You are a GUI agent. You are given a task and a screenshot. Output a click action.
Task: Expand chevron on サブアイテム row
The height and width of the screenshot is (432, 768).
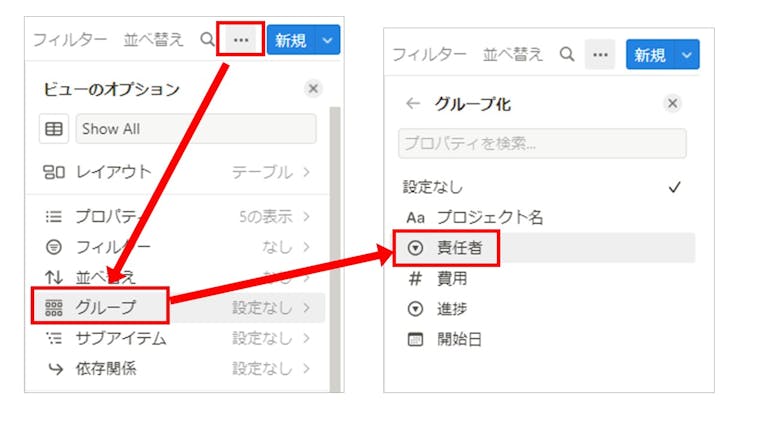pos(307,338)
